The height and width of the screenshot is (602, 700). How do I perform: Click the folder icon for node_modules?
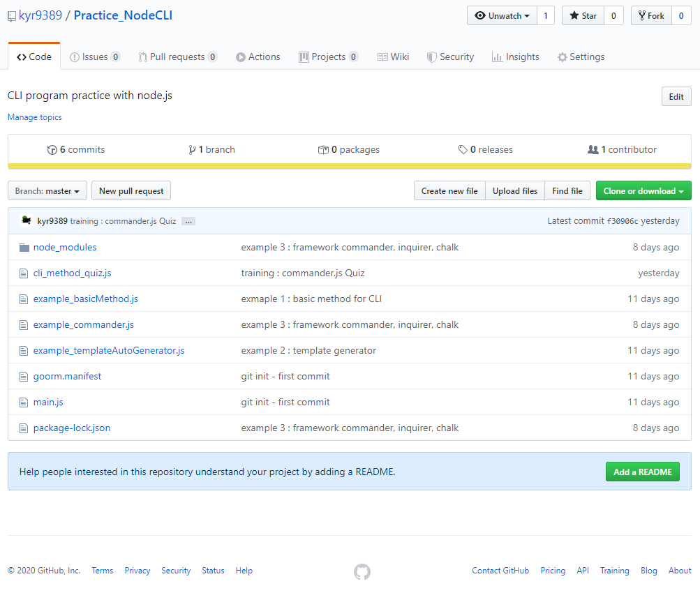point(24,247)
